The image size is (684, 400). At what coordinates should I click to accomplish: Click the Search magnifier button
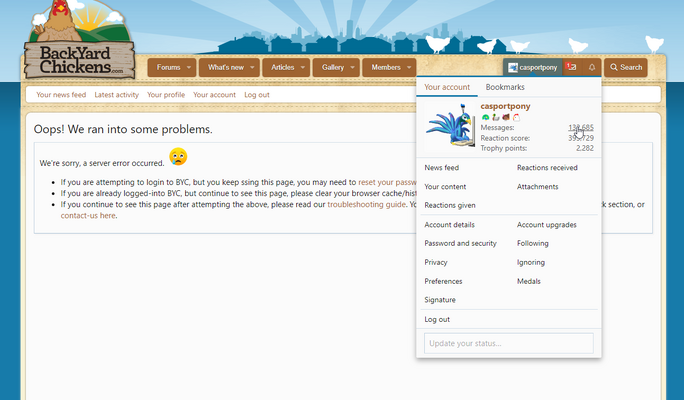pos(626,67)
